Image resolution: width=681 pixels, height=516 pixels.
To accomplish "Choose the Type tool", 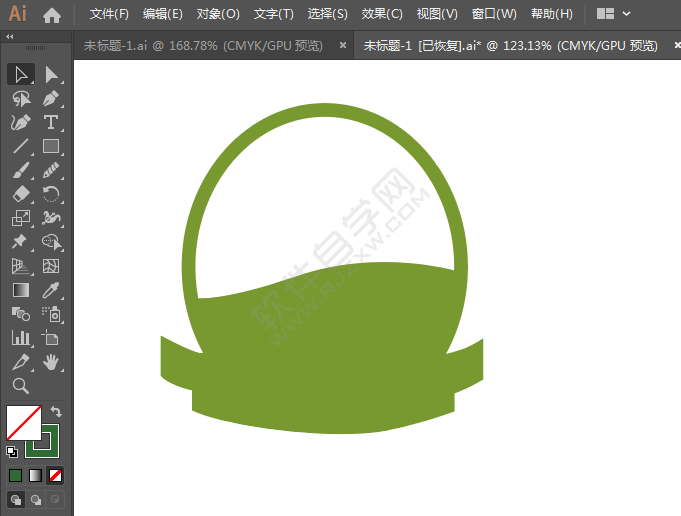I will [51, 122].
